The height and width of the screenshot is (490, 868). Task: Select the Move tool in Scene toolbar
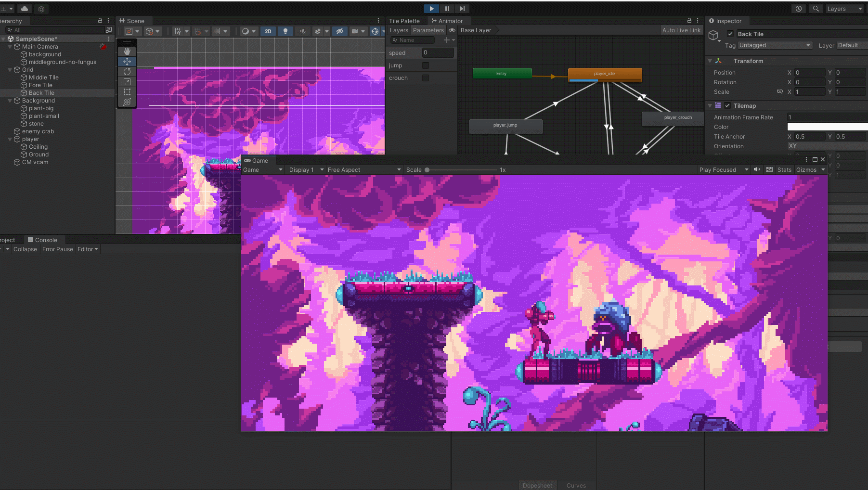pyautogui.click(x=127, y=62)
